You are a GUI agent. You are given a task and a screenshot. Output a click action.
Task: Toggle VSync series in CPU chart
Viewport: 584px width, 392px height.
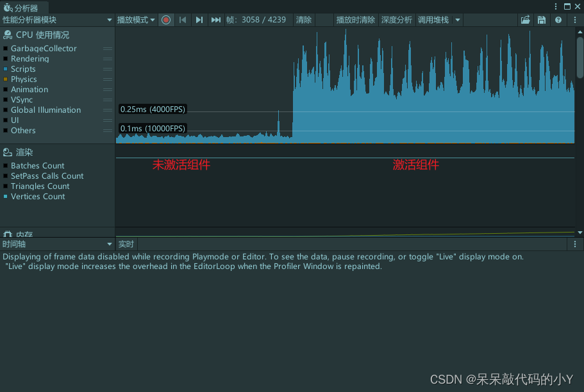(5, 100)
